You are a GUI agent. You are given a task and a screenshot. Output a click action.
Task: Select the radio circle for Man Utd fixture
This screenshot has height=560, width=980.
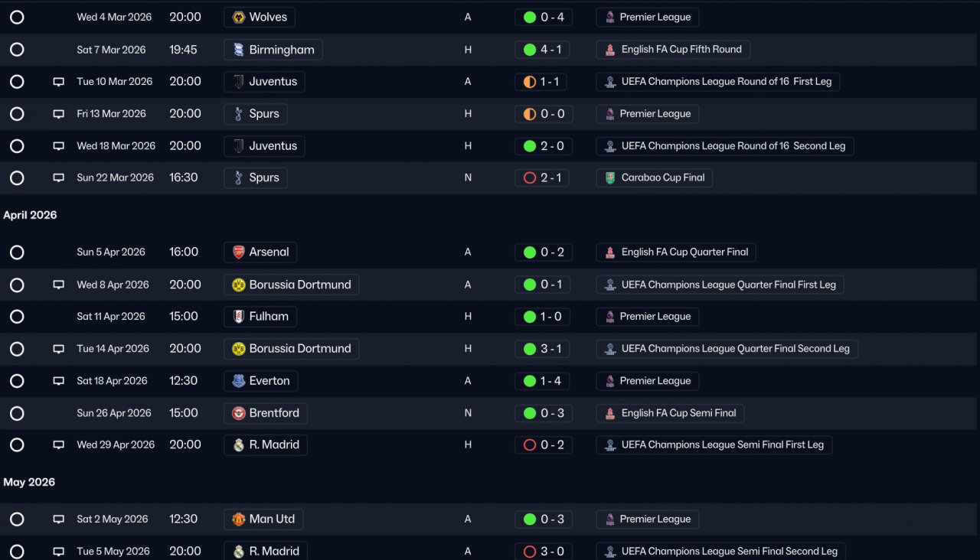17,519
